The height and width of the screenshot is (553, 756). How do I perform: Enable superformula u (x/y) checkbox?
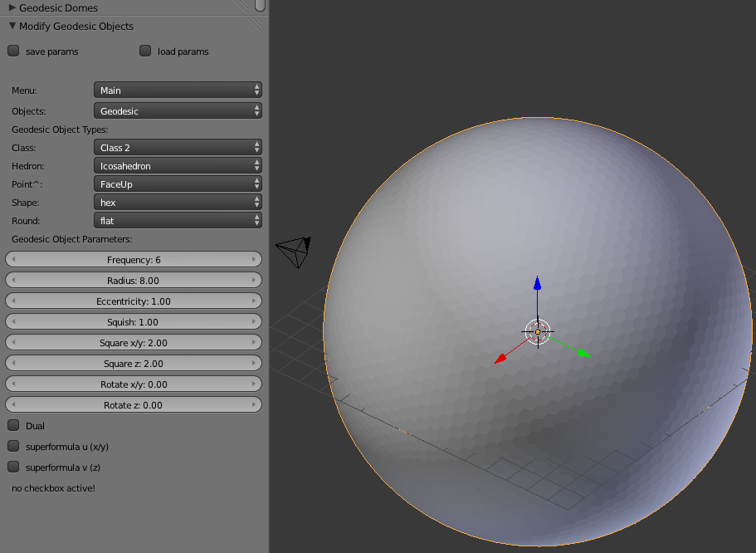13,446
